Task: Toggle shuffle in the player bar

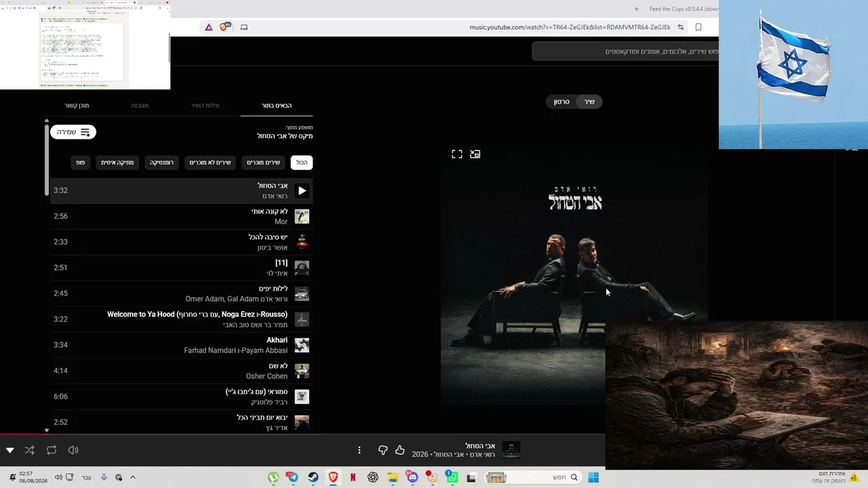Action: tap(30, 450)
